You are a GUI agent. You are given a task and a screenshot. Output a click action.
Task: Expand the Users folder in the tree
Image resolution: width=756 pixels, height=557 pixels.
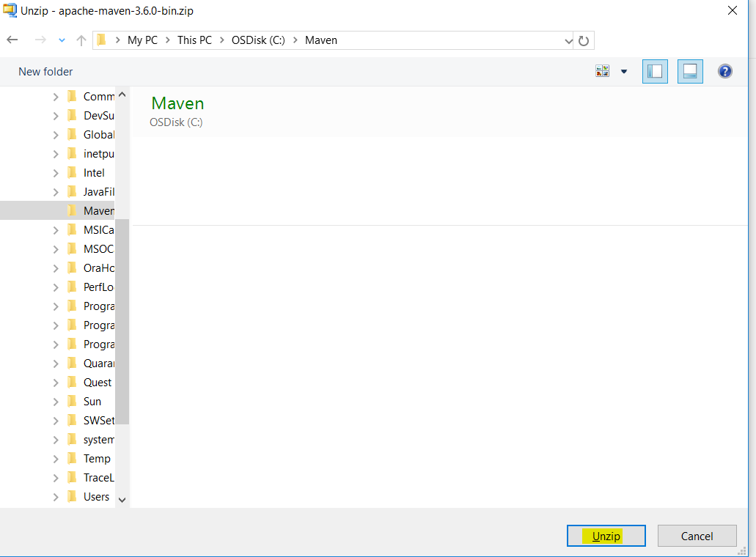(x=55, y=496)
